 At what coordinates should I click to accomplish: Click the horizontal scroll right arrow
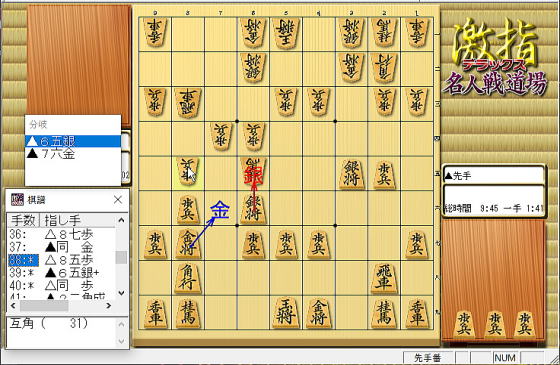pyautogui.click(x=109, y=306)
